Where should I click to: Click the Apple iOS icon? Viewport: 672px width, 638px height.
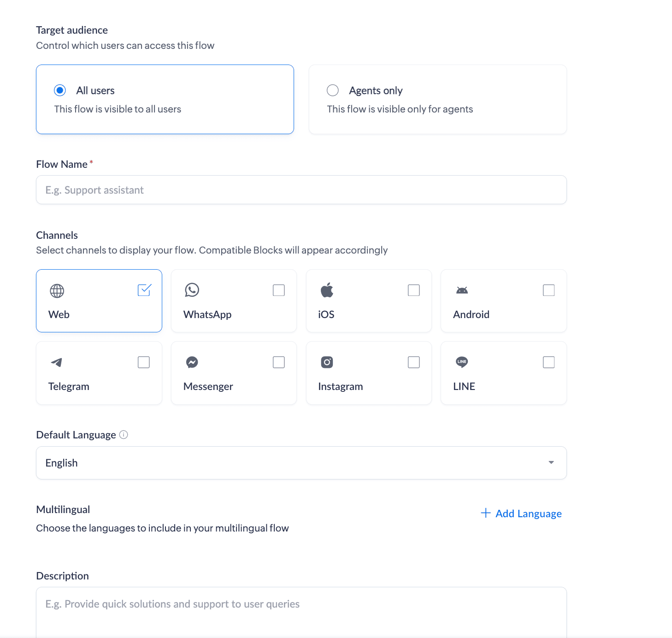click(327, 290)
